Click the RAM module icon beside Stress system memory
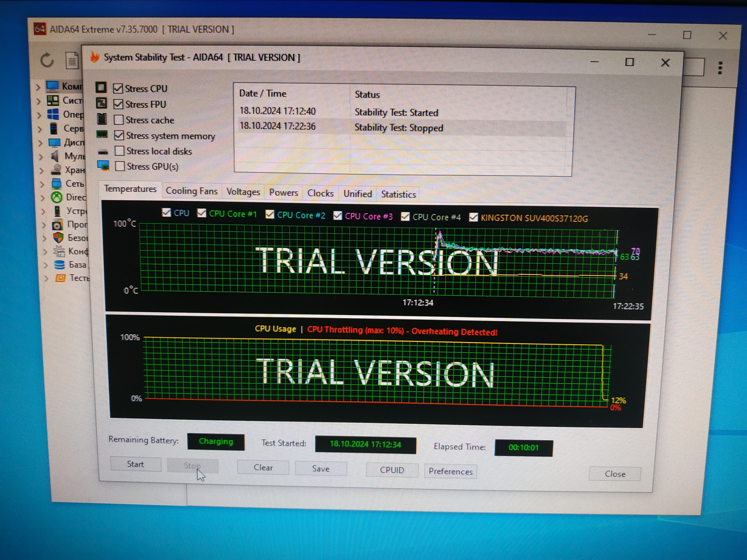The image size is (747, 560). coord(102,135)
